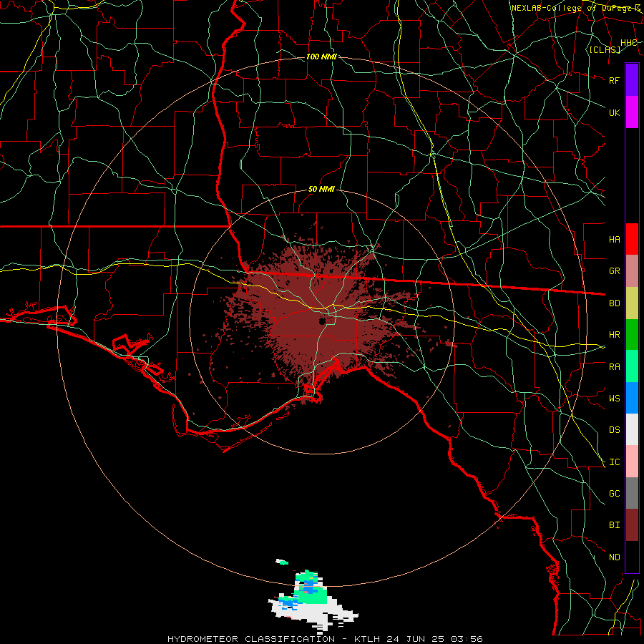Click the UK legend label

[614, 112]
